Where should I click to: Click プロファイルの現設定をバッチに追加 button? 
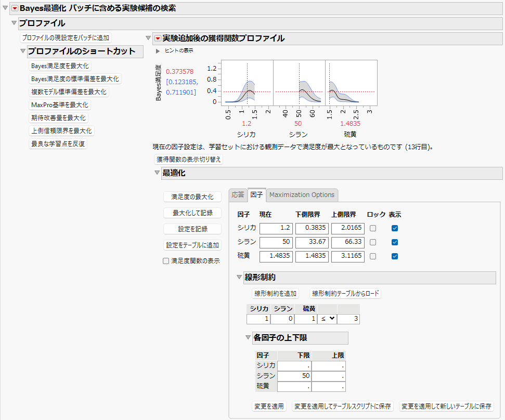tap(66, 37)
